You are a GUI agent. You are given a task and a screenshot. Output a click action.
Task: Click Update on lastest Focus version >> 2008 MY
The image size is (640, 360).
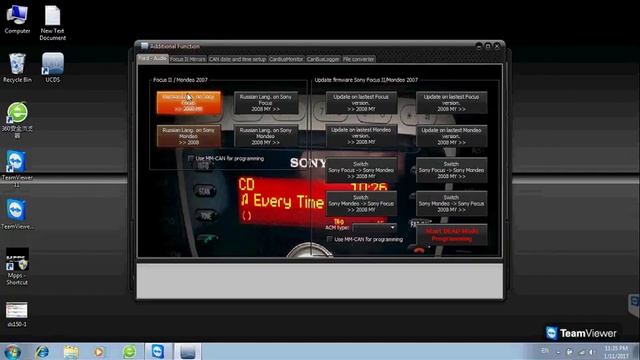pos(361,102)
